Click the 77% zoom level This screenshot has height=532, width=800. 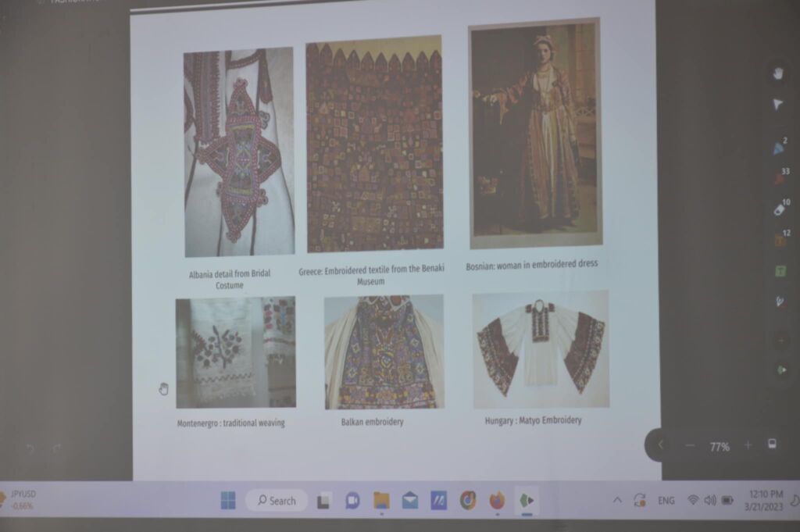coord(719,447)
